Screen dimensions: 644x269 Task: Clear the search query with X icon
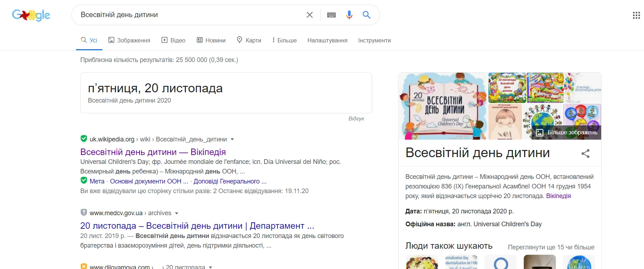[310, 15]
